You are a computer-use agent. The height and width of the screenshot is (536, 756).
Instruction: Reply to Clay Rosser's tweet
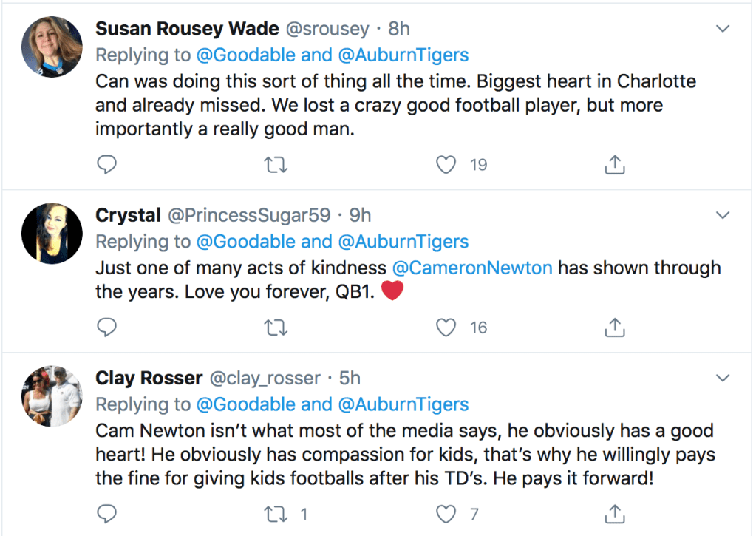(107, 513)
